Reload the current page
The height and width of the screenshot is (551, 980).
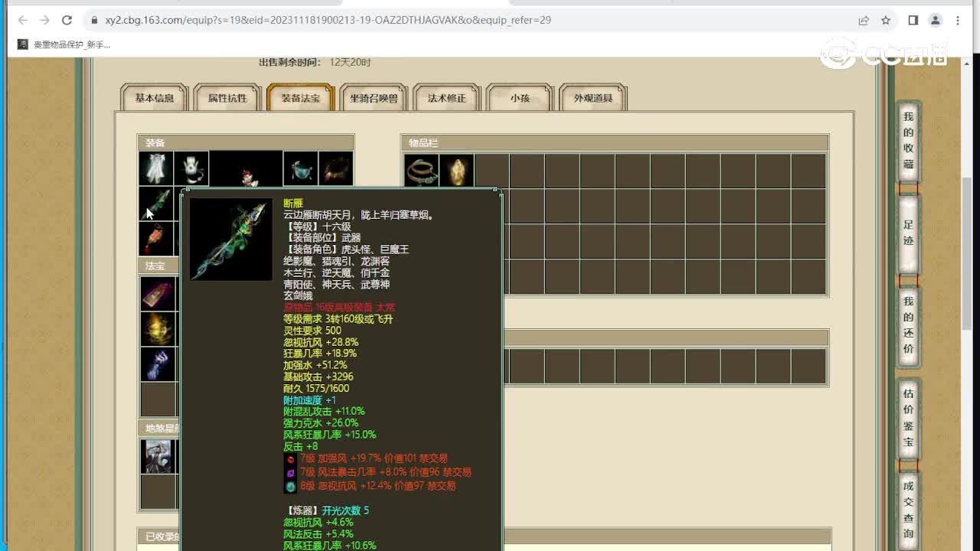point(67,21)
